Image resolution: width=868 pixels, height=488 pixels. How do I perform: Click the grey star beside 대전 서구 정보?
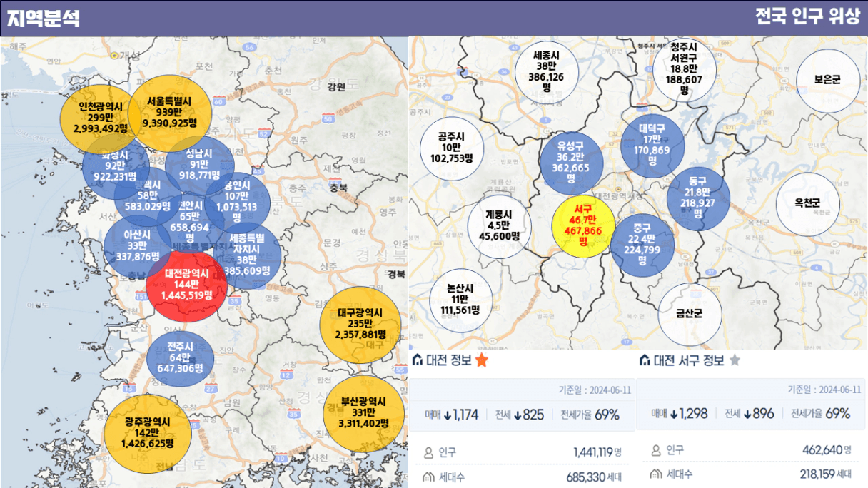tap(734, 360)
